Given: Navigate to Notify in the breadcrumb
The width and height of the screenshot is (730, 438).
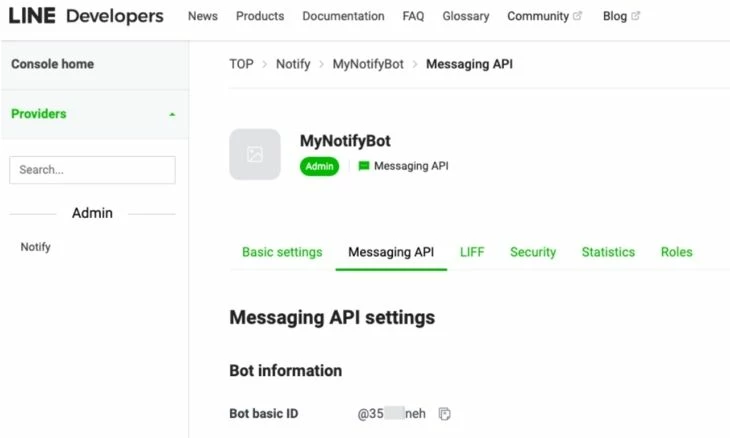Looking at the screenshot, I should point(293,64).
